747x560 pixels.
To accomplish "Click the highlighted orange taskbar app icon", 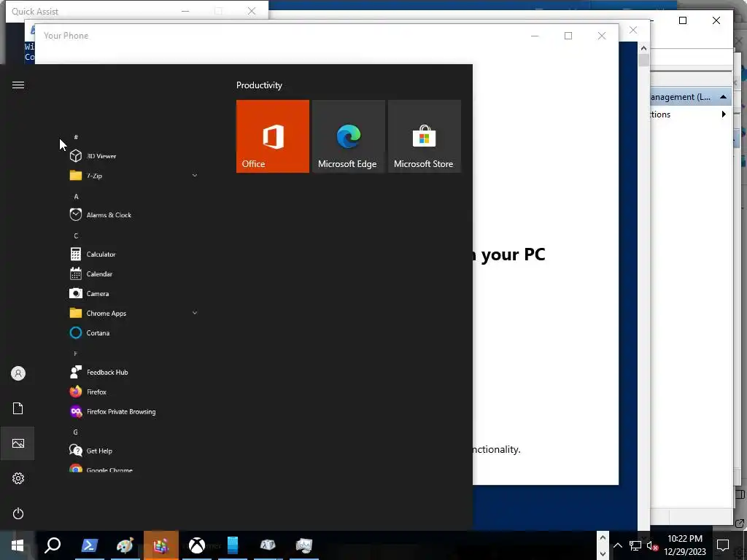I will [x=161, y=545].
